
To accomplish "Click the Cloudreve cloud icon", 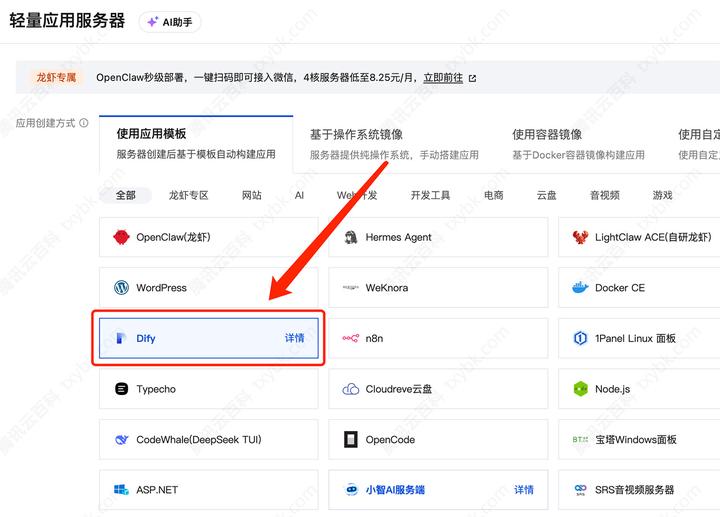I will click(351, 389).
